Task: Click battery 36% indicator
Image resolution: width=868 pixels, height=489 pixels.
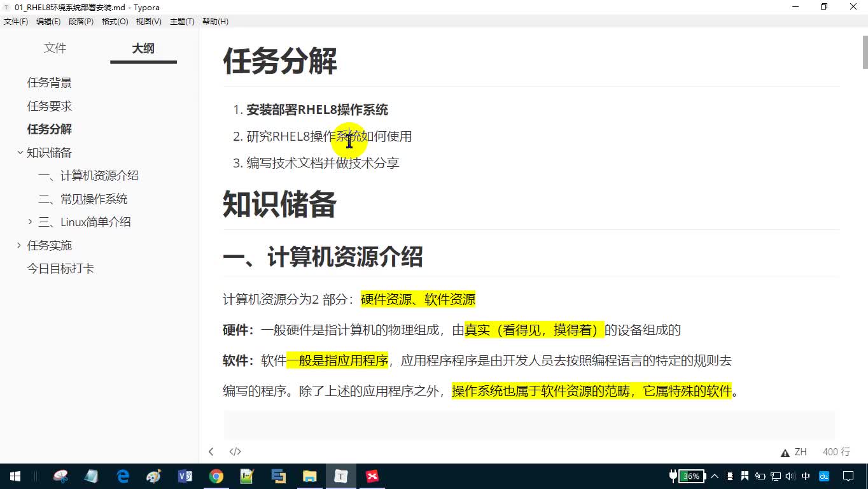Action: pyautogui.click(x=692, y=476)
